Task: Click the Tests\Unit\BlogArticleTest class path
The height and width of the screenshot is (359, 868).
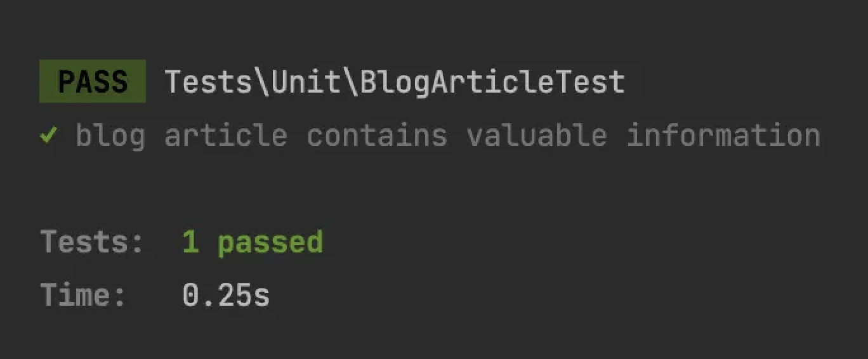Action: [x=395, y=82]
